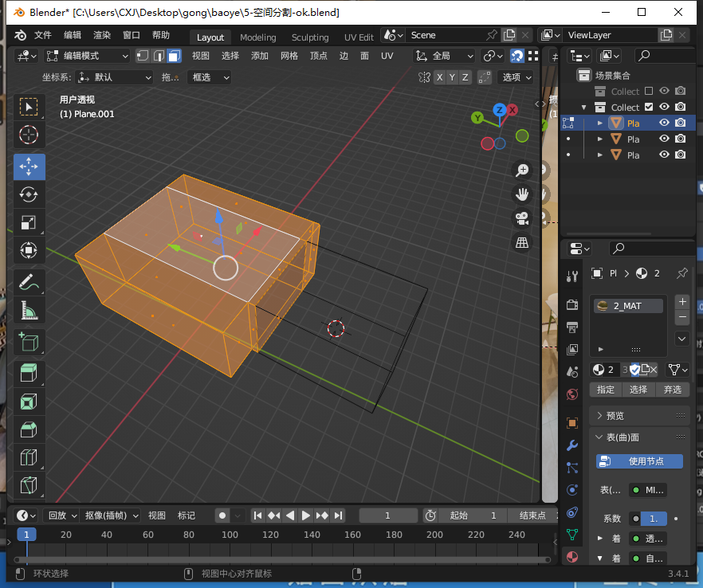
Task: Select the Extrude Region tool
Action: (29, 373)
